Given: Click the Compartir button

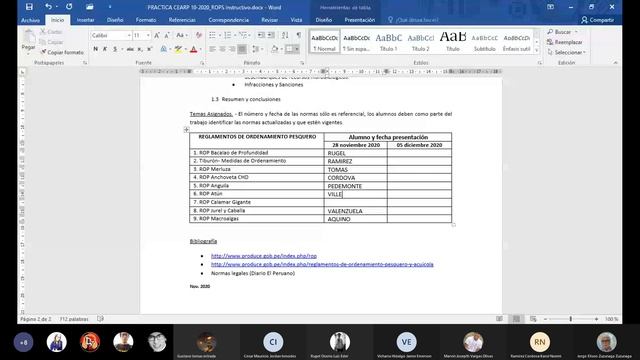Looking at the screenshot, I should 598,20.
